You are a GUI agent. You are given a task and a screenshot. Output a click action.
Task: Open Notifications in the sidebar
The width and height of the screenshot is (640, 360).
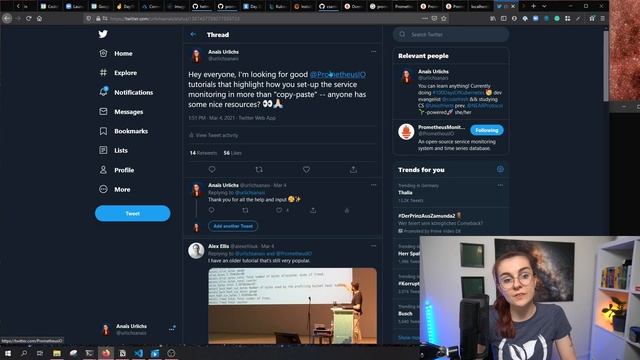[126, 92]
